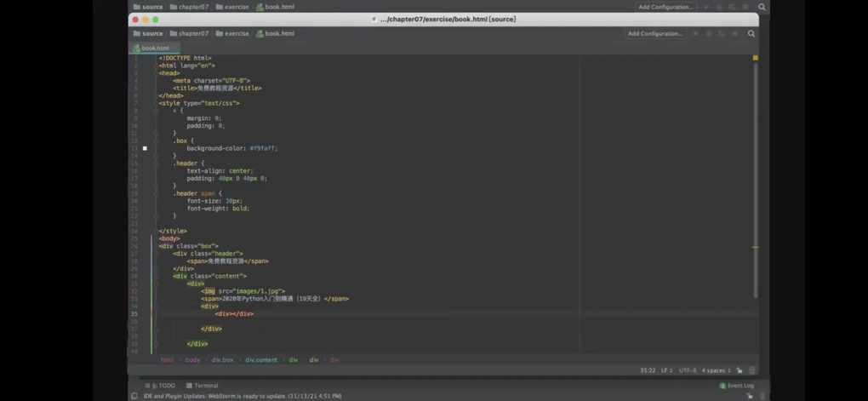Click the font-weight: bold line
The height and width of the screenshot is (401, 868).
pos(219,209)
